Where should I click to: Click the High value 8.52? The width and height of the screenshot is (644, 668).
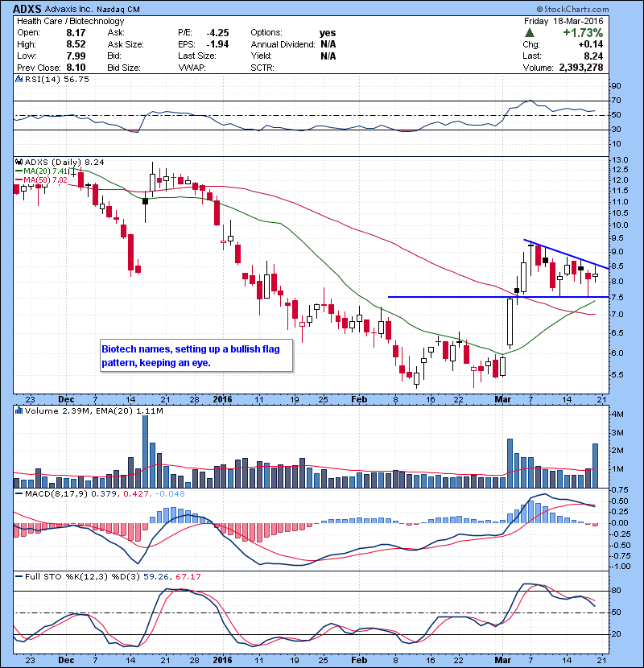pyautogui.click(x=76, y=44)
